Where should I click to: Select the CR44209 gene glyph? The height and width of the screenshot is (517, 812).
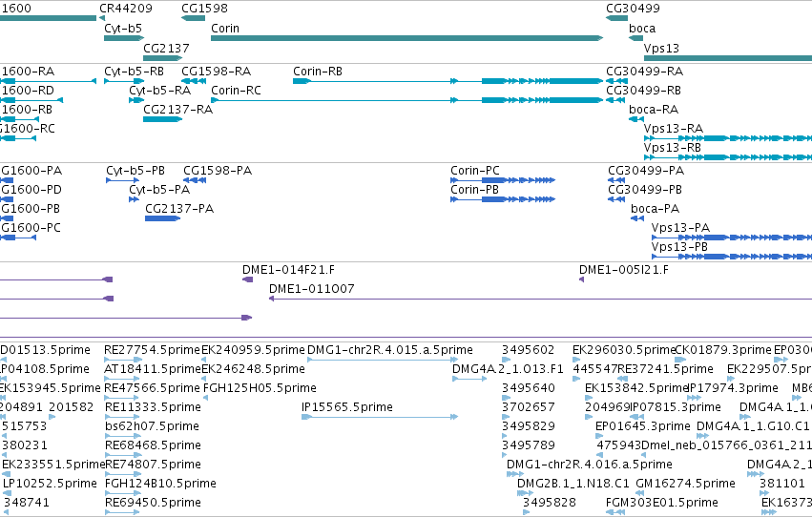coord(102,18)
